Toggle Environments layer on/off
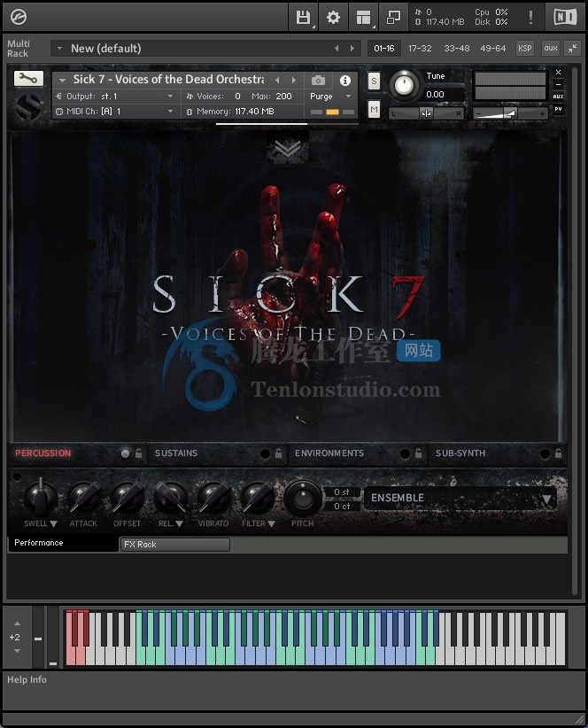Image resolution: width=588 pixels, height=728 pixels. click(x=405, y=453)
